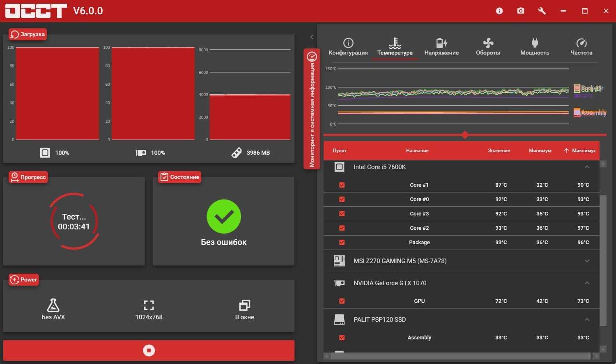The height and width of the screenshot is (364, 616).
Task: Take a screenshot with the camera icon
Action: (x=521, y=11)
